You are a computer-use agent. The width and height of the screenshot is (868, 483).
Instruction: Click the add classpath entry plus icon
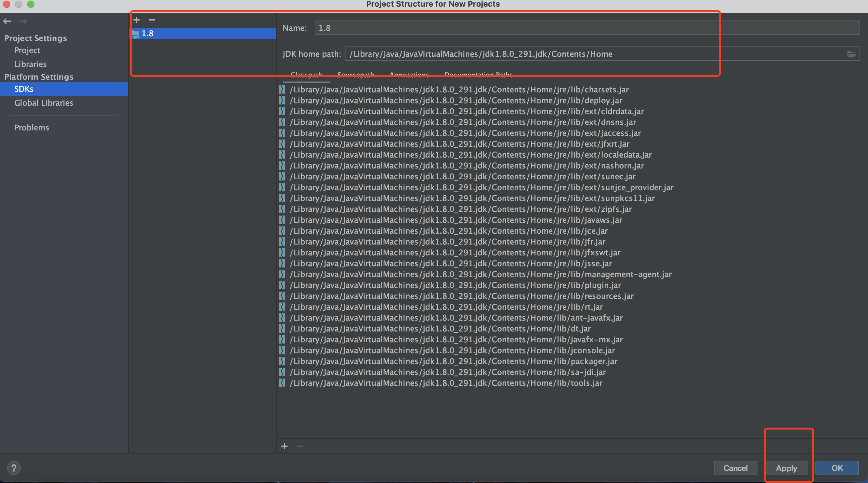click(x=285, y=446)
